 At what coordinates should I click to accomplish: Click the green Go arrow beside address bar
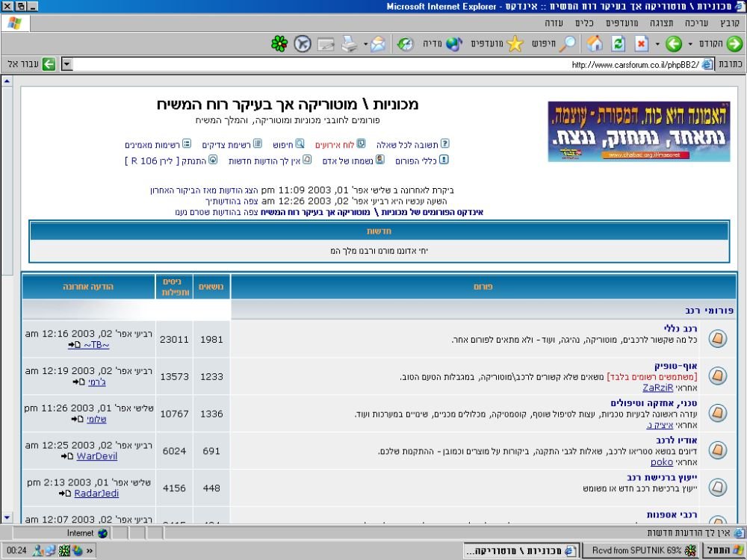tap(49, 63)
